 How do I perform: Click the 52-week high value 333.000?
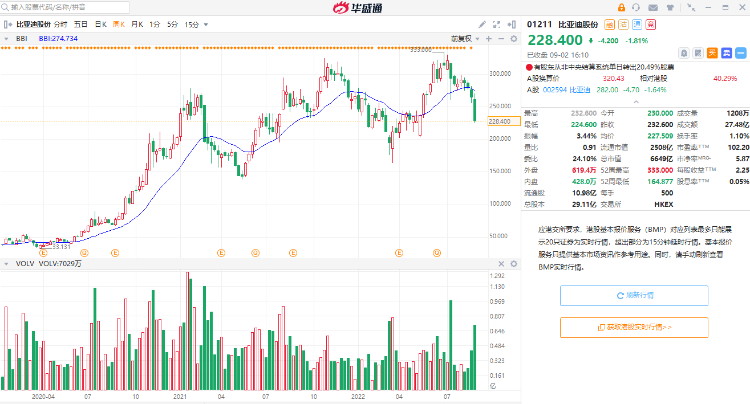coord(660,170)
